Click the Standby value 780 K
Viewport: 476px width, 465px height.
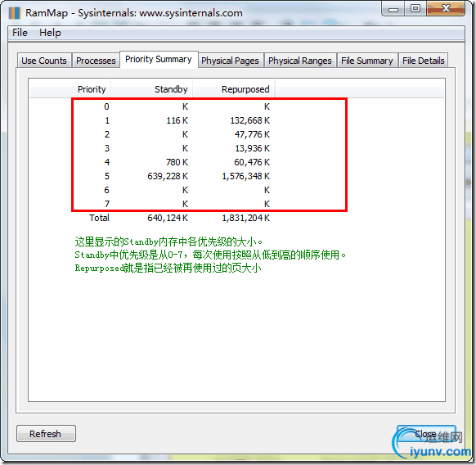pos(177,162)
